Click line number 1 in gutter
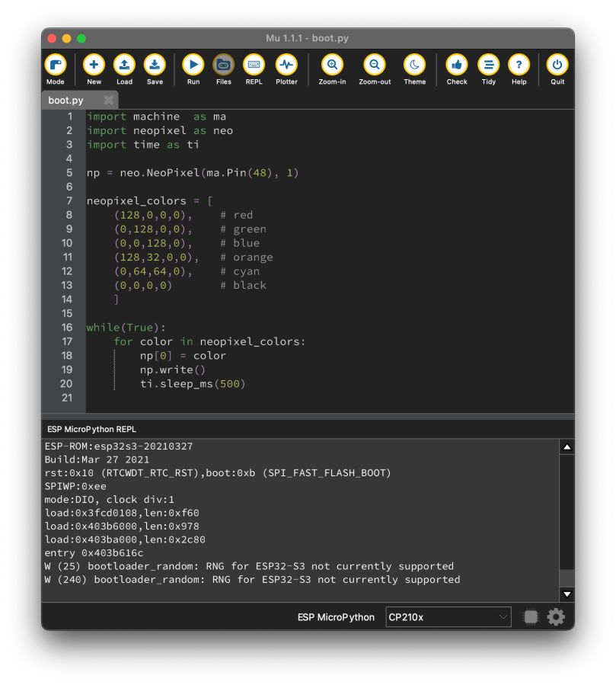The height and width of the screenshot is (685, 616). (x=70, y=117)
